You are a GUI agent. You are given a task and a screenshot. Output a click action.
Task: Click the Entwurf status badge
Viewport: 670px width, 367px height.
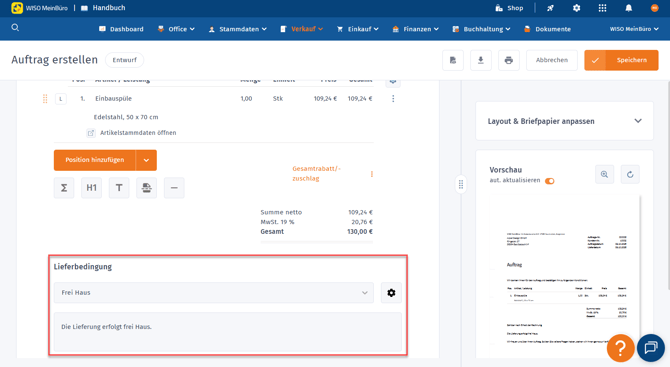(124, 60)
